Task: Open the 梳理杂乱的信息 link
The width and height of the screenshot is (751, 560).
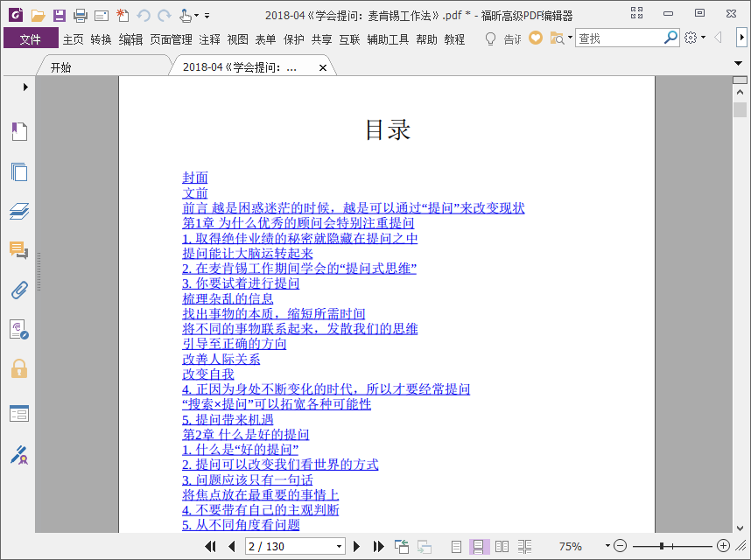Action: 228,298
